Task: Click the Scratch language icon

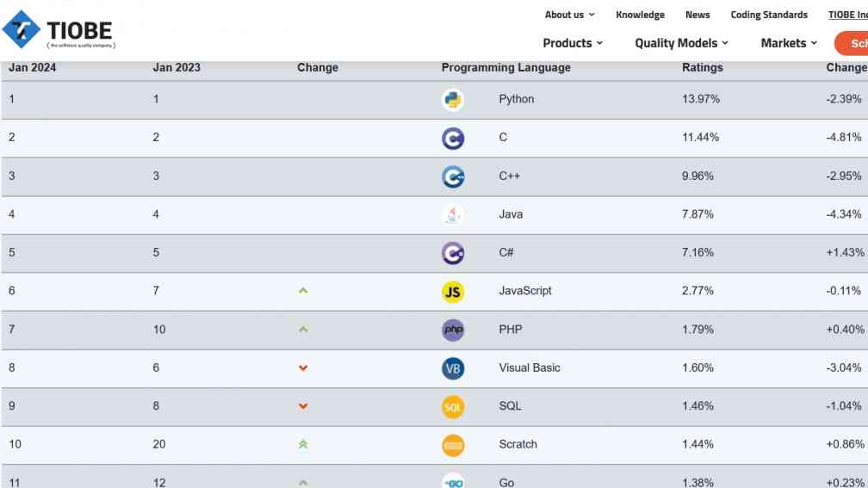Action: point(453,445)
